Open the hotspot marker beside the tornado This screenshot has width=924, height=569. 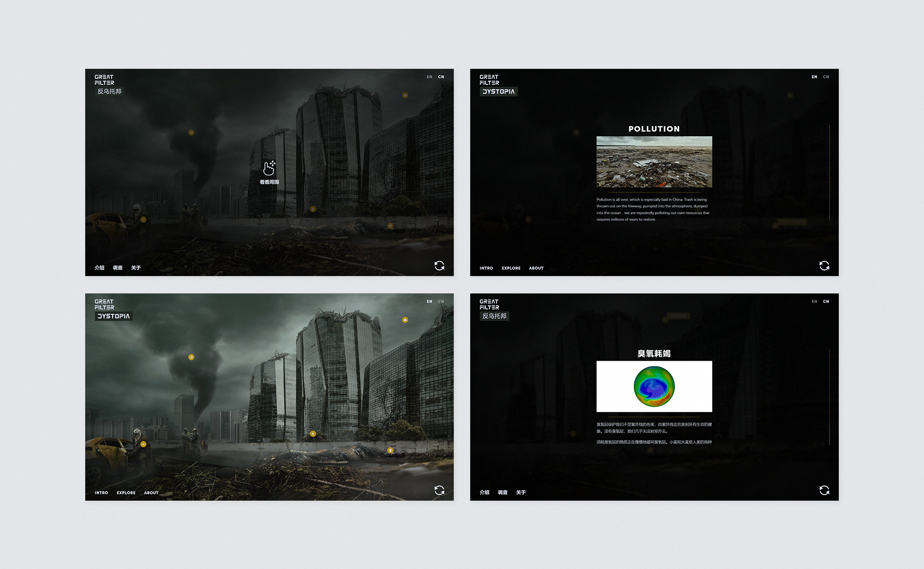coord(191,132)
